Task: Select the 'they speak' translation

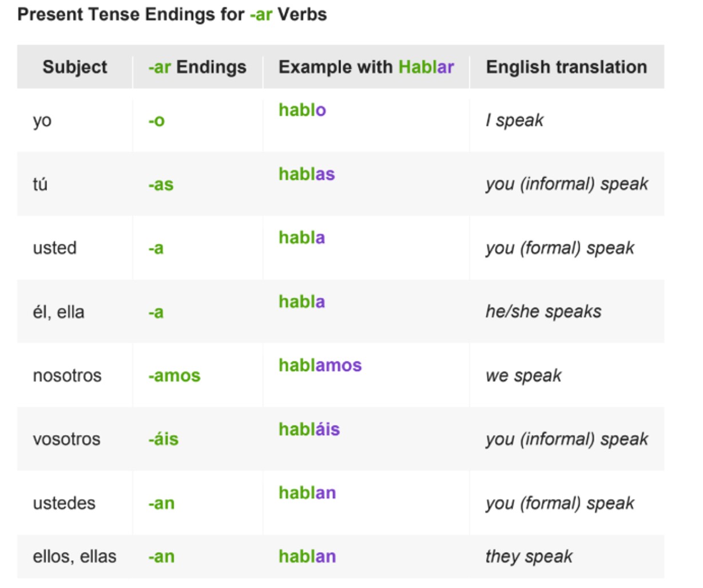Action: coord(529,557)
